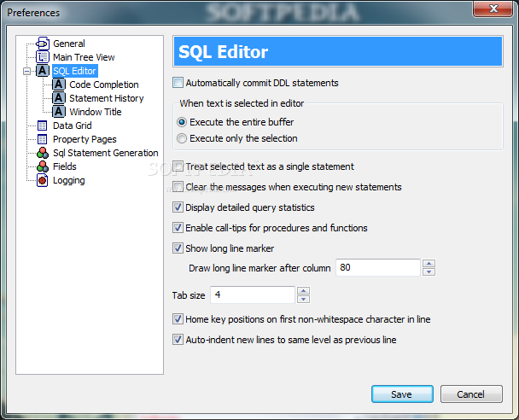
Task: Click the Main Tree View icon
Action: point(43,57)
